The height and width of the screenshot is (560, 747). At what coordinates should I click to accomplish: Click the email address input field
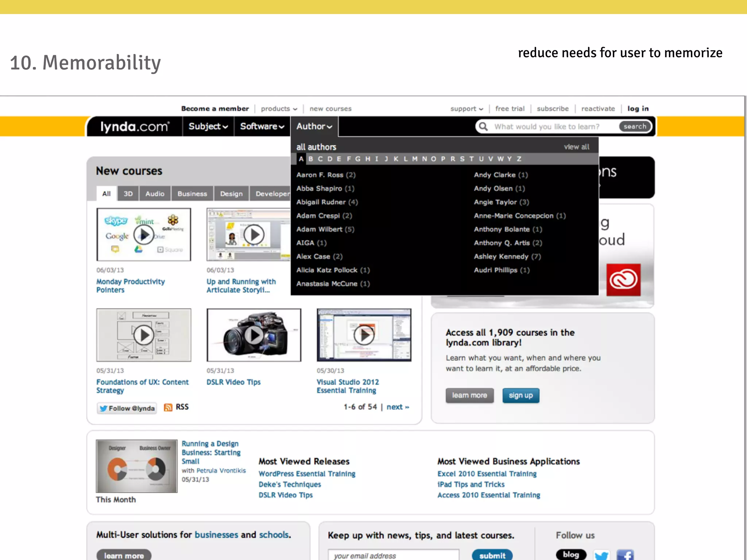click(393, 555)
